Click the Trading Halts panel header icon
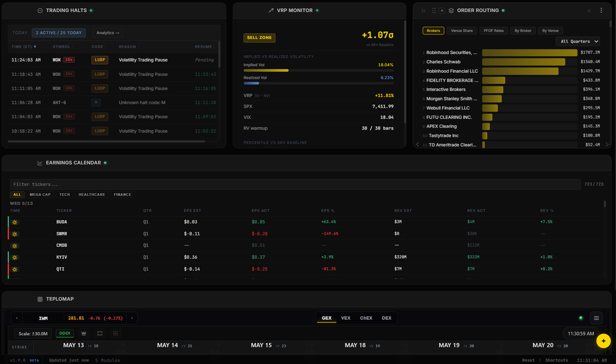The width and height of the screenshot is (616, 364). 40,11
